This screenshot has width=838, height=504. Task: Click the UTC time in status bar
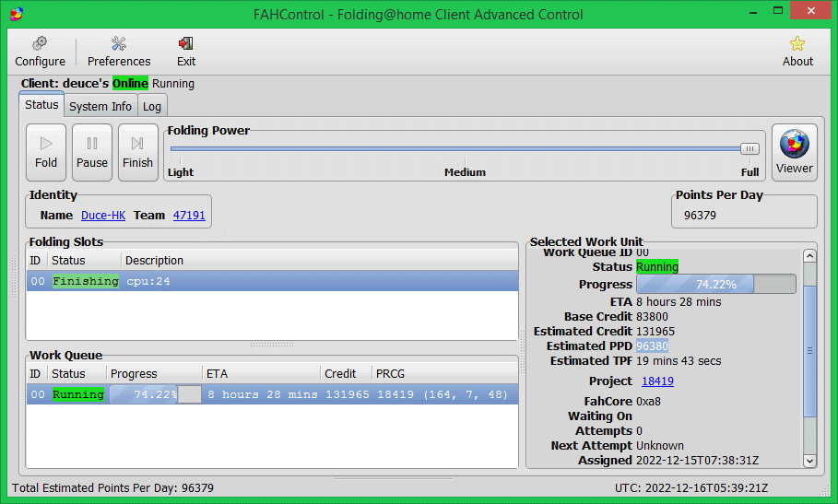[691, 488]
